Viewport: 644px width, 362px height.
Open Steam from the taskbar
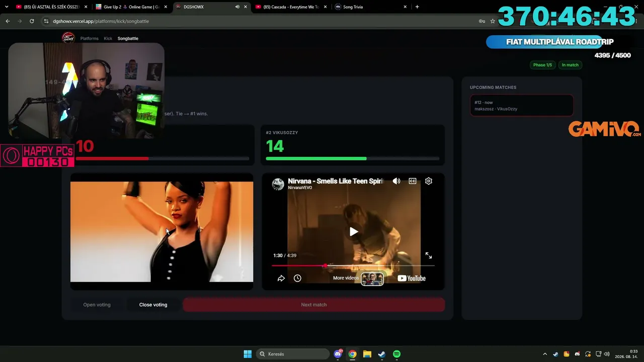[x=382, y=354]
